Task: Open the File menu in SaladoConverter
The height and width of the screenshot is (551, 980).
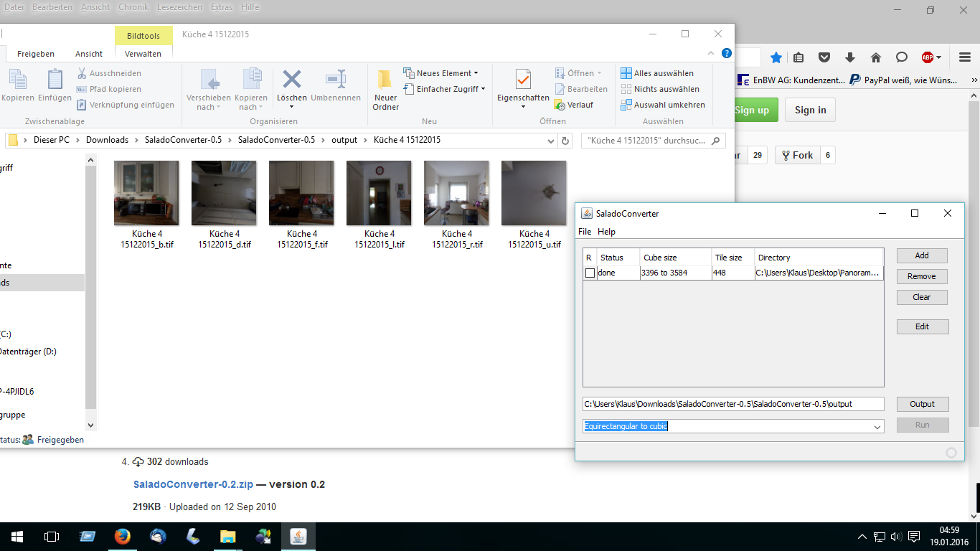Action: pyautogui.click(x=585, y=232)
